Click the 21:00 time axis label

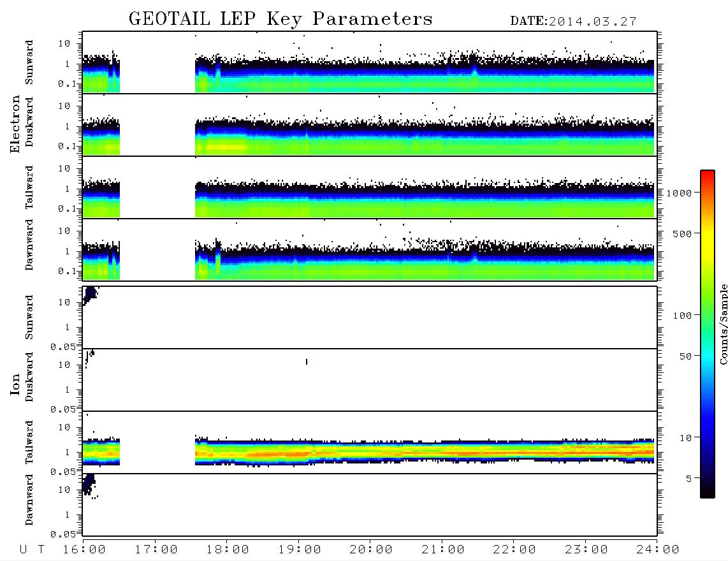tap(443, 550)
